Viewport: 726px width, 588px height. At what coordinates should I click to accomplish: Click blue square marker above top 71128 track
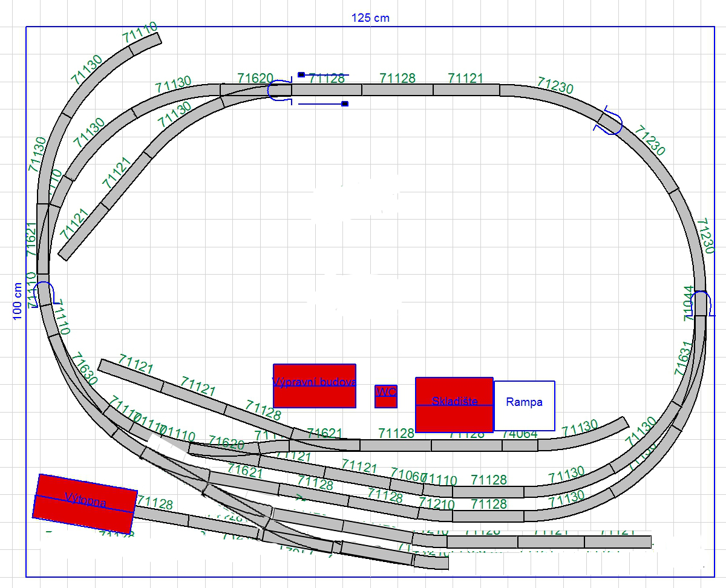[x=301, y=75]
